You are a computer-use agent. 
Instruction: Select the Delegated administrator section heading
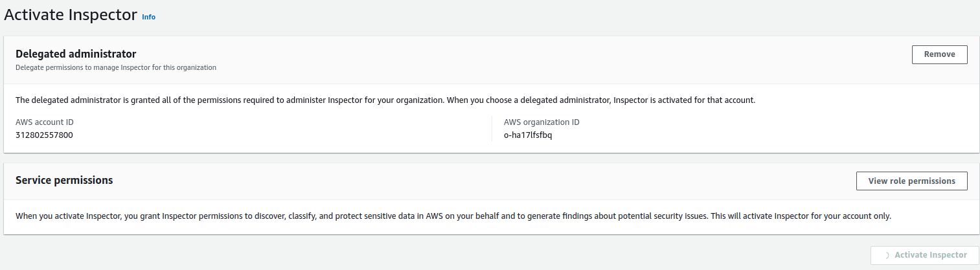pyautogui.click(x=76, y=54)
